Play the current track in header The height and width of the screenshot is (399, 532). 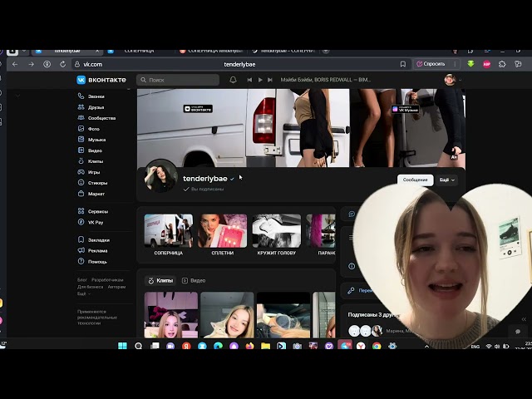point(260,80)
